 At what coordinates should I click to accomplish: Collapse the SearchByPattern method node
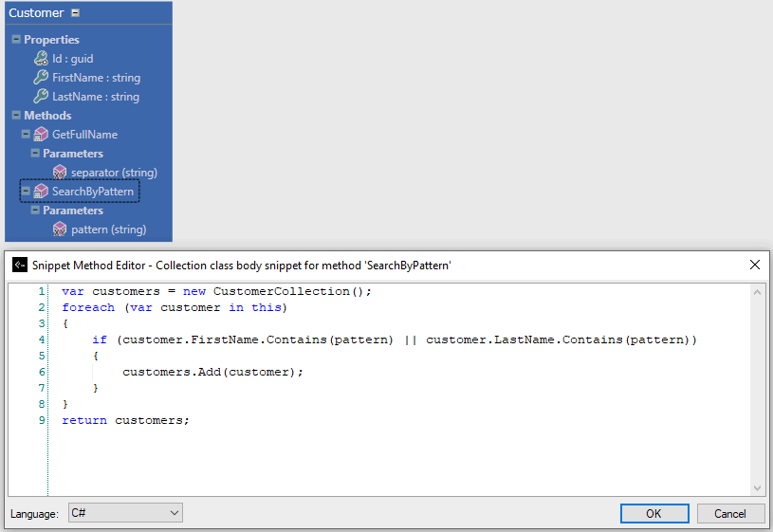(x=26, y=192)
